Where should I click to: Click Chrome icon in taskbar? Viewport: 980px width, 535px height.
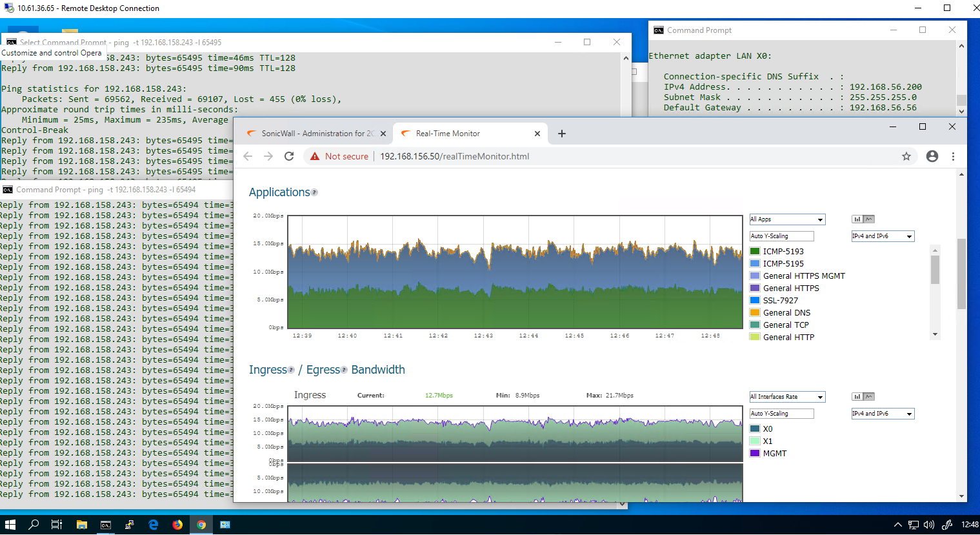pyautogui.click(x=201, y=525)
